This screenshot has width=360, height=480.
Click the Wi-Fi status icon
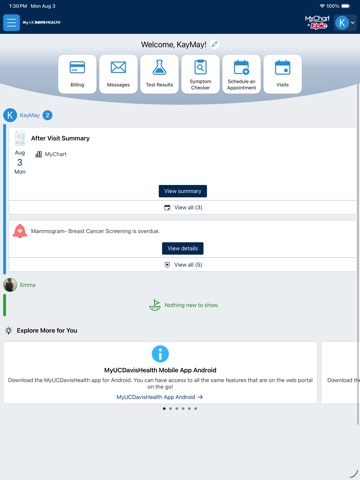point(322,6)
